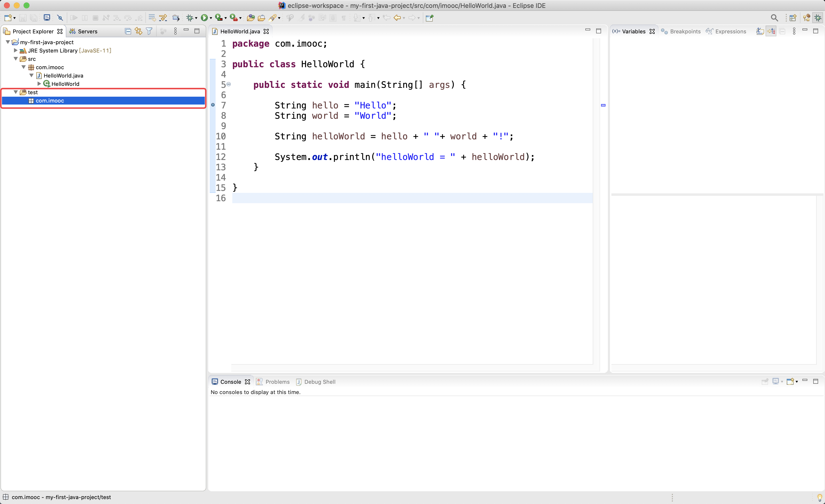Viewport: 825px width, 504px height.
Task: Minimize the Console view
Action: coord(805,380)
